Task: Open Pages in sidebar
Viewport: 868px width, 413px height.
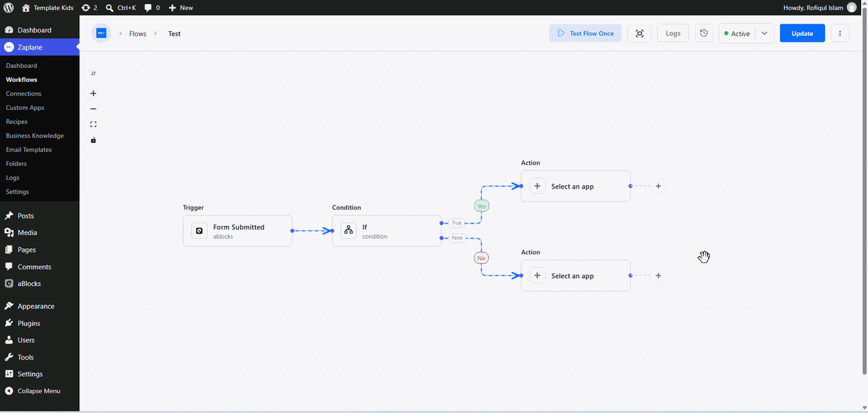Action: click(39, 250)
